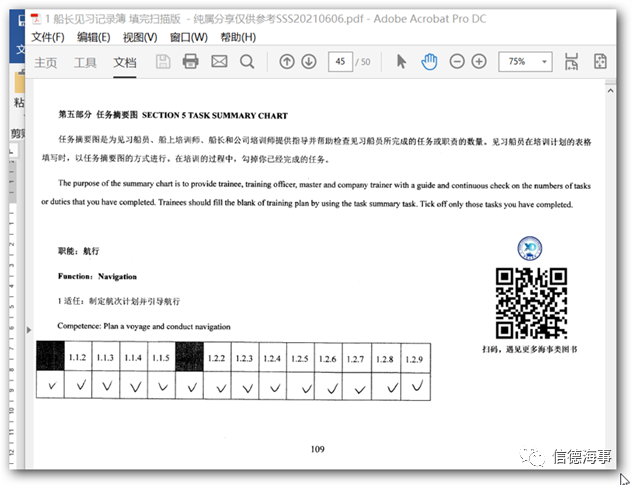Click table cell 1.2.4
Viewport: 632px width, 485px height.
pos(272,358)
